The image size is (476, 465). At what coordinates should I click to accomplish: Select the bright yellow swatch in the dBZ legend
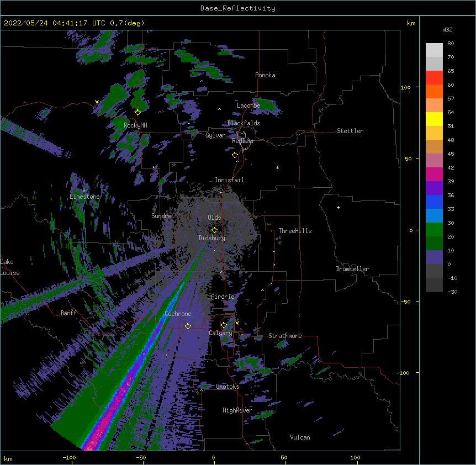(x=434, y=119)
